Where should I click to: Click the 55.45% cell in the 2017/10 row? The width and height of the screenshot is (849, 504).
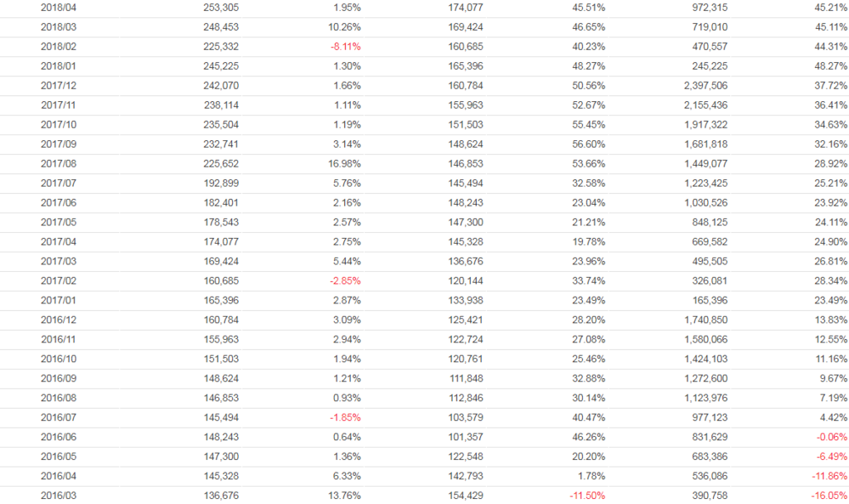coord(588,125)
